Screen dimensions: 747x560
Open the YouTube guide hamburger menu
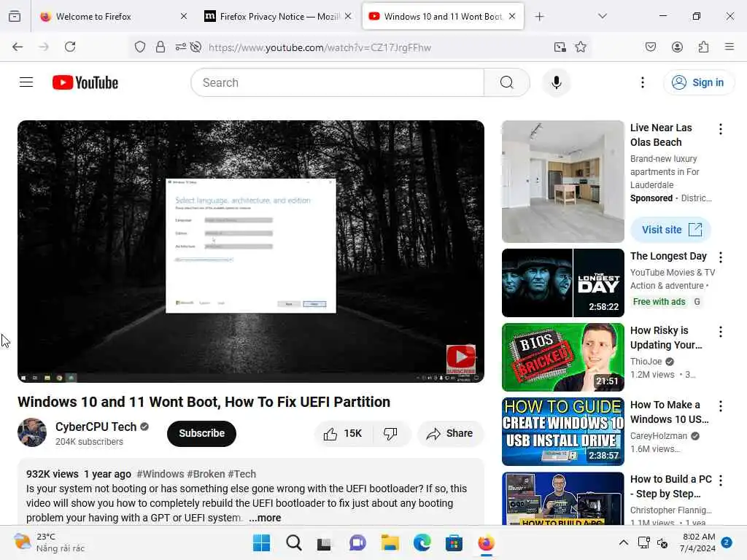[x=26, y=82]
